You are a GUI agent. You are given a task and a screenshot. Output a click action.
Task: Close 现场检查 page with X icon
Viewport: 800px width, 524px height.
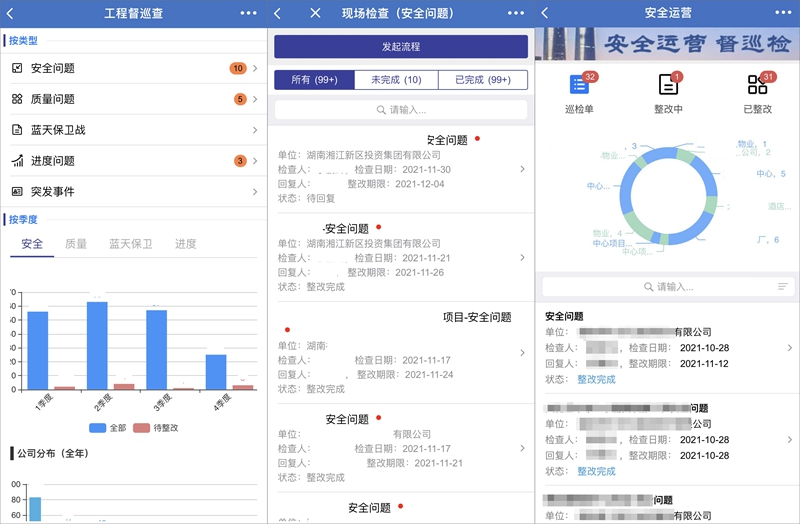(315, 13)
